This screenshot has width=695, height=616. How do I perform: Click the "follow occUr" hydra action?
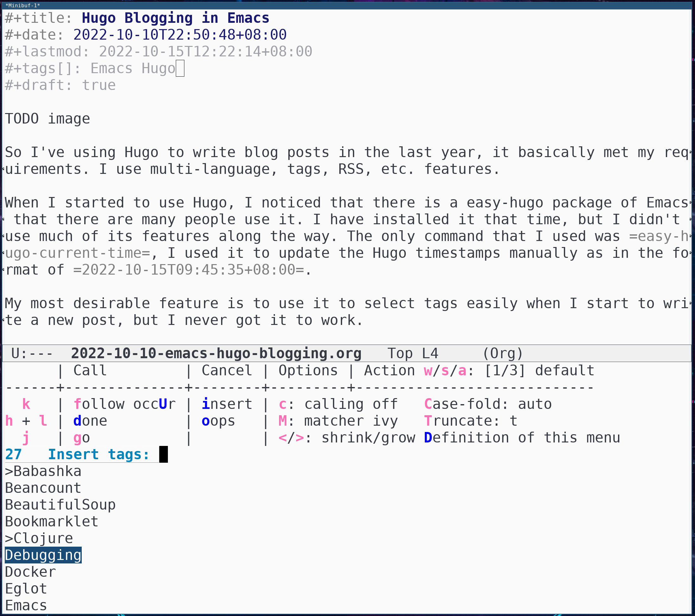tap(124, 403)
